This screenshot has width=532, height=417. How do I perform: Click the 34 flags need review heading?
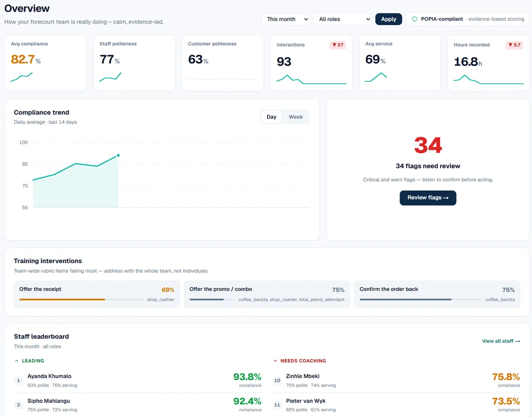428,166
